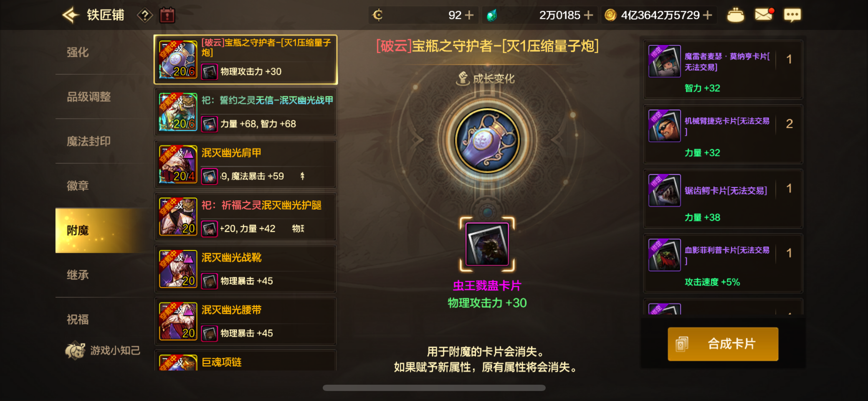
Task: Switch to the 魔法封印 tab
Action: (89, 141)
